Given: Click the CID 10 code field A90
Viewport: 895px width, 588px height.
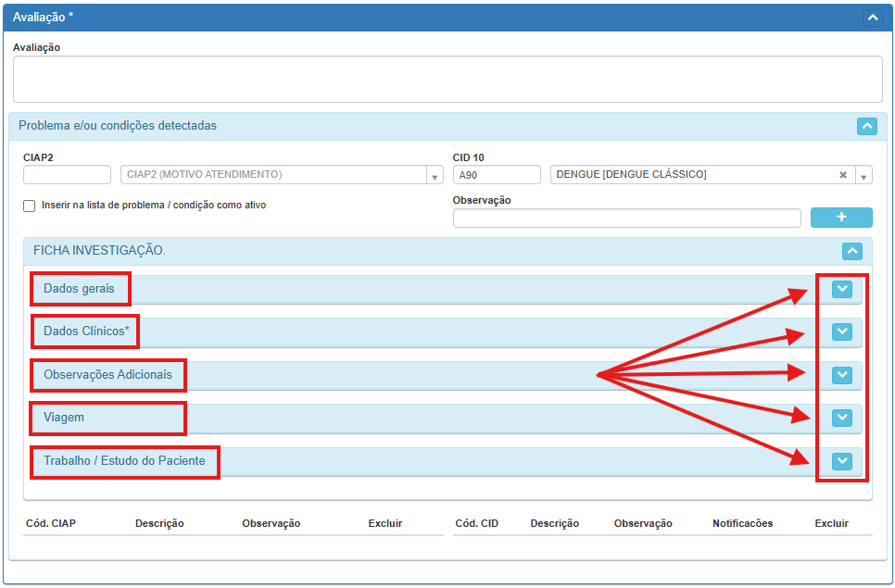Looking at the screenshot, I should click(x=496, y=175).
